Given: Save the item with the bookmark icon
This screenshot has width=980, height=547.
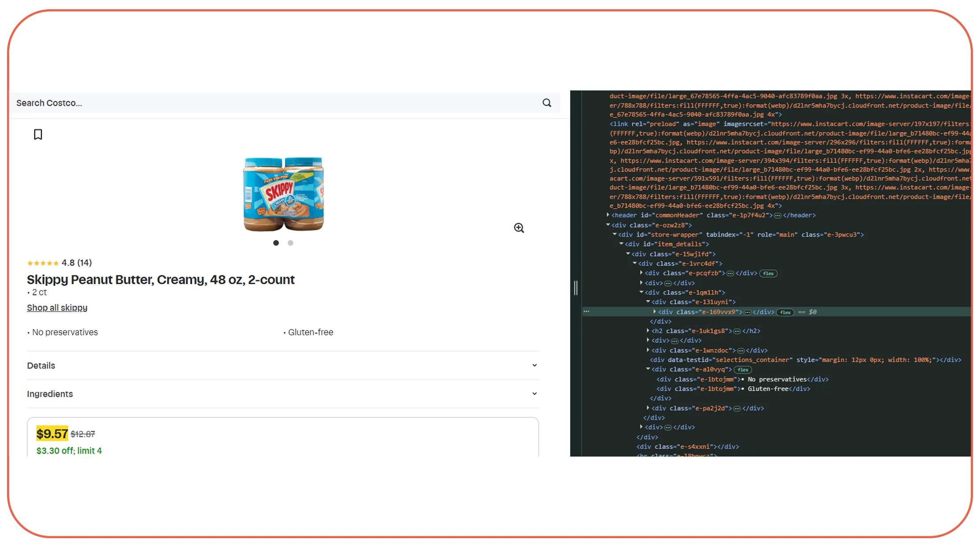Looking at the screenshot, I should click(x=38, y=135).
